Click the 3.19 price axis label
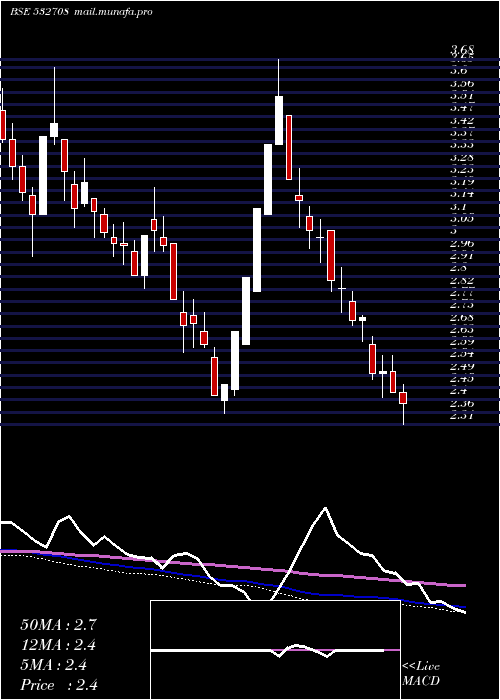 462,182
